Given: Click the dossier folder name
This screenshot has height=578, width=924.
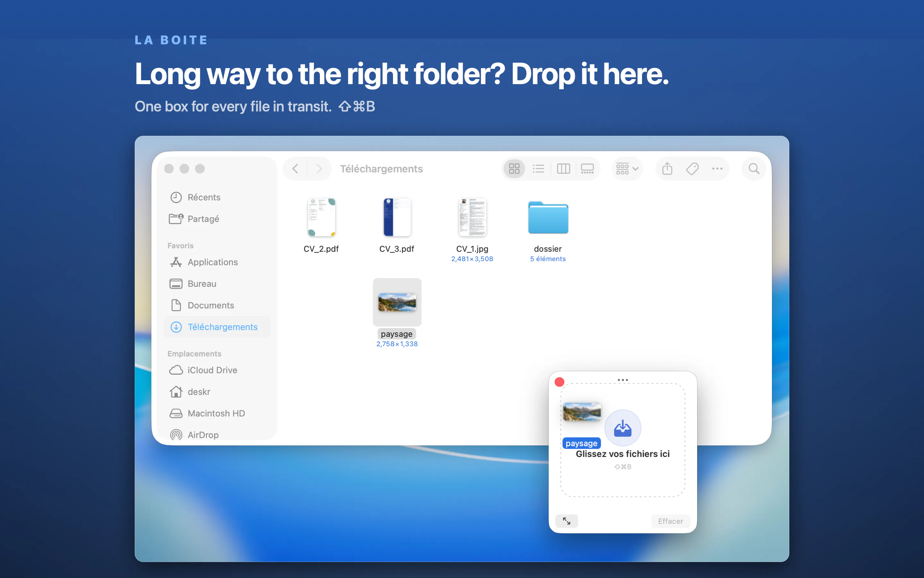Looking at the screenshot, I should tap(548, 249).
